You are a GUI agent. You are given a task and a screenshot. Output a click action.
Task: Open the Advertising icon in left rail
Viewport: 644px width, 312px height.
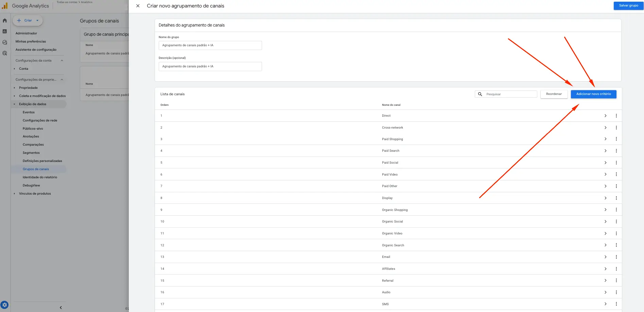(5, 53)
